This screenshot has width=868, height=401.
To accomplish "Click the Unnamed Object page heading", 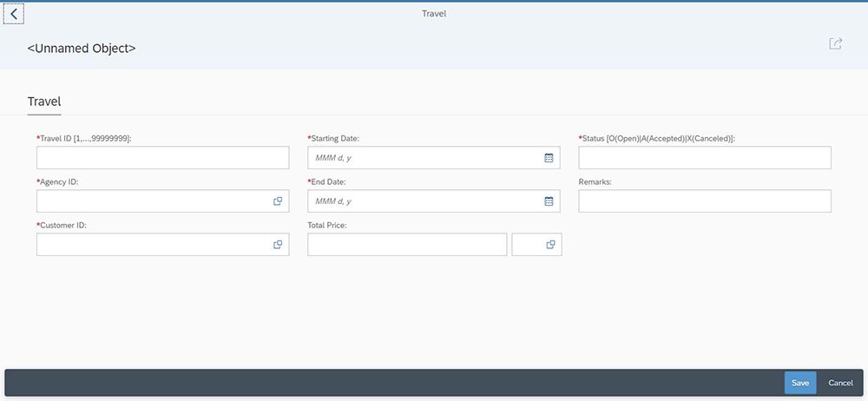I will tap(82, 49).
